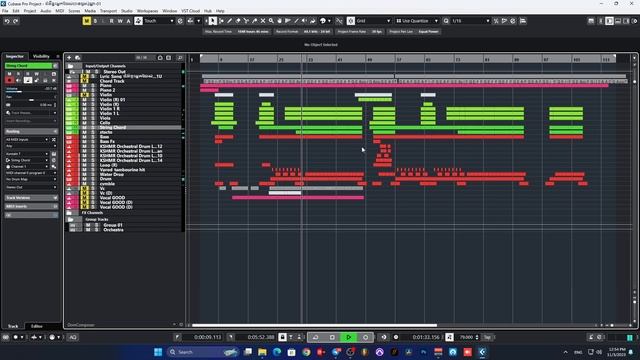Open the File menu
This screenshot has height=360, width=640.
pos(5,11)
